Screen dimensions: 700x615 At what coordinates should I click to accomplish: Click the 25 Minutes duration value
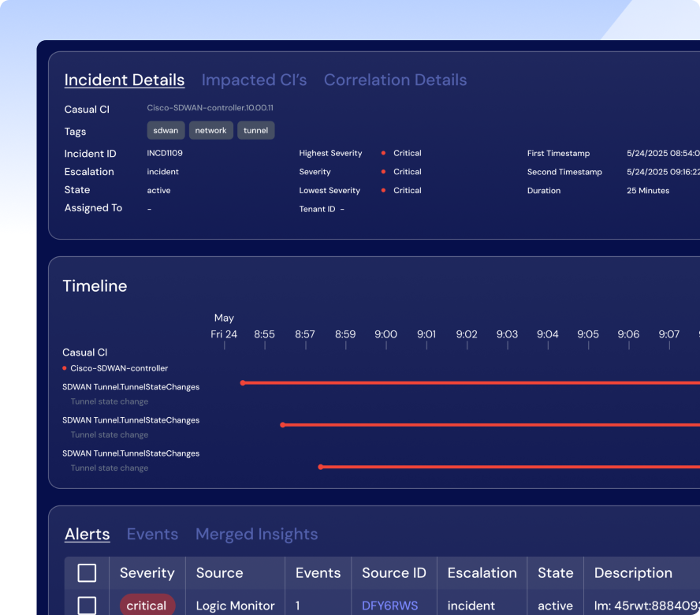[648, 191]
